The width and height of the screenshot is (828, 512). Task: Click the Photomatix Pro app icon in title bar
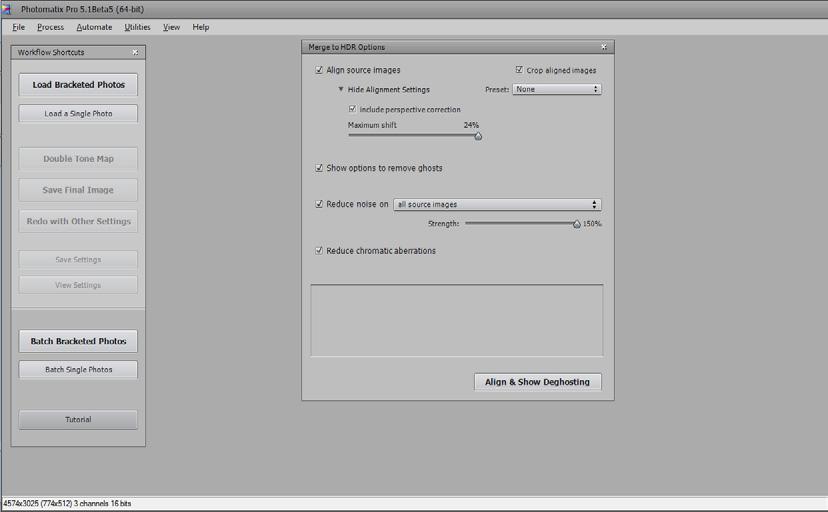coord(7,9)
